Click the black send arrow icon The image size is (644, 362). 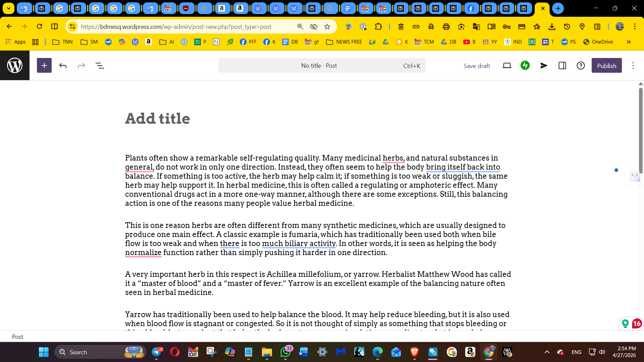(x=544, y=66)
